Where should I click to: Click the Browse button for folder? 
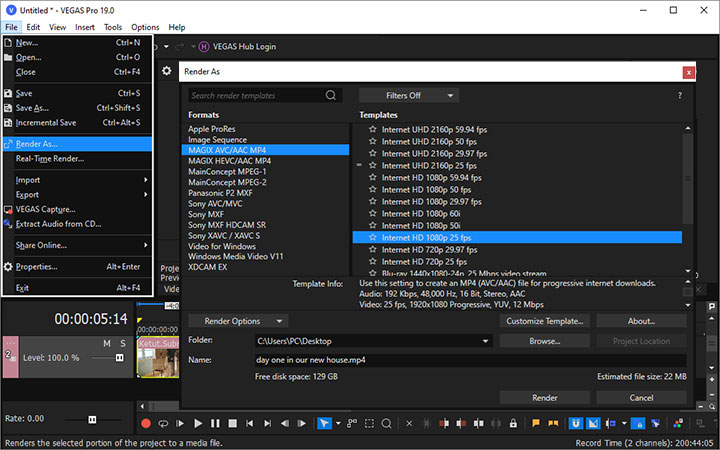pos(544,341)
